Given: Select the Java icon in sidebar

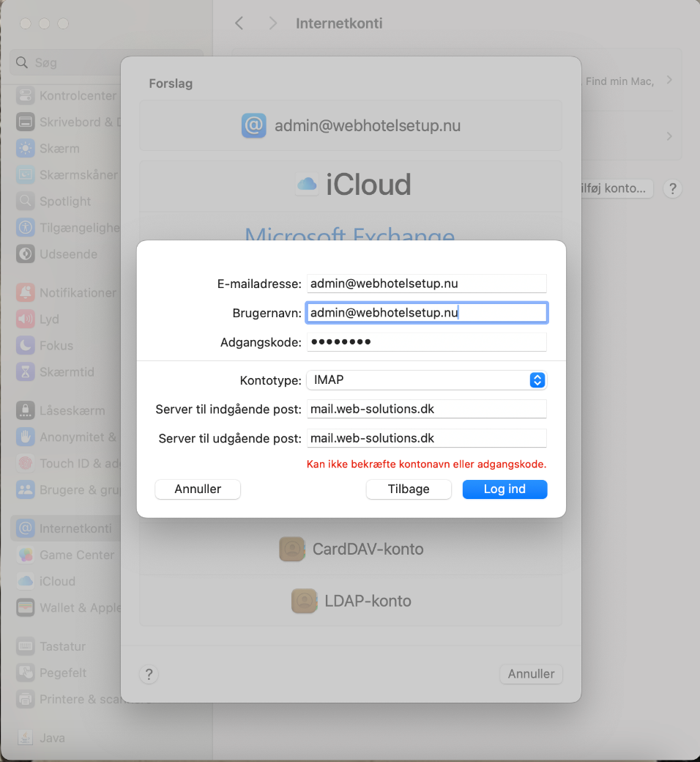Looking at the screenshot, I should click(25, 738).
